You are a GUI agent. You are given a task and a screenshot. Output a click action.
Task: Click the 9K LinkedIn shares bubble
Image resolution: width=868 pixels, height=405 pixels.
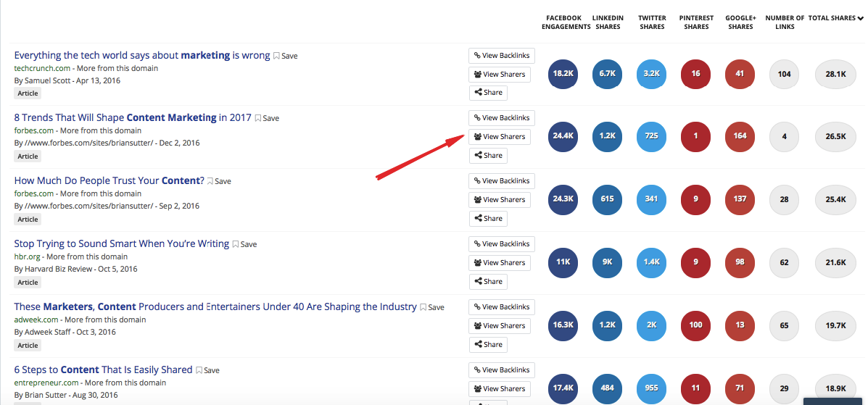point(607,263)
